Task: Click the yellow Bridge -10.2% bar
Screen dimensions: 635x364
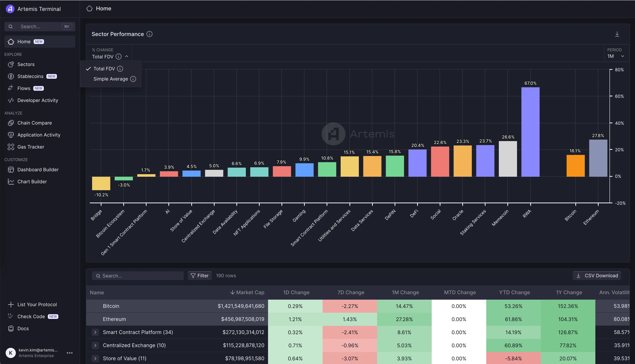Action: [101, 183]
